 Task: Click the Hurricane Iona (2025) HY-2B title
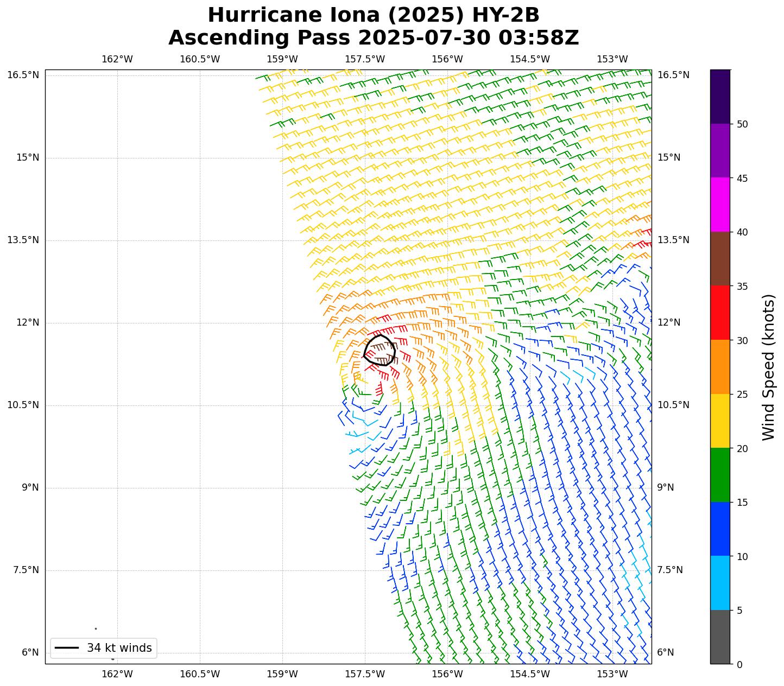point(374,15)
